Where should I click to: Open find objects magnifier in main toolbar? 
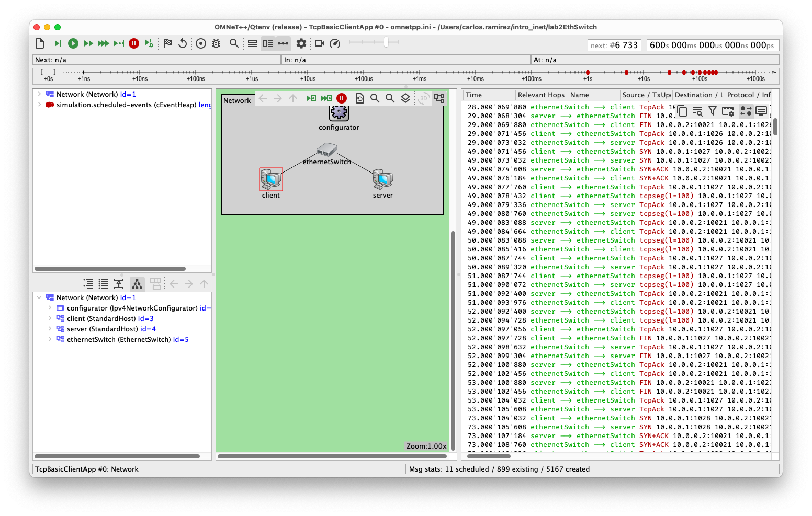pyautogui.click(x=234, y=43)
